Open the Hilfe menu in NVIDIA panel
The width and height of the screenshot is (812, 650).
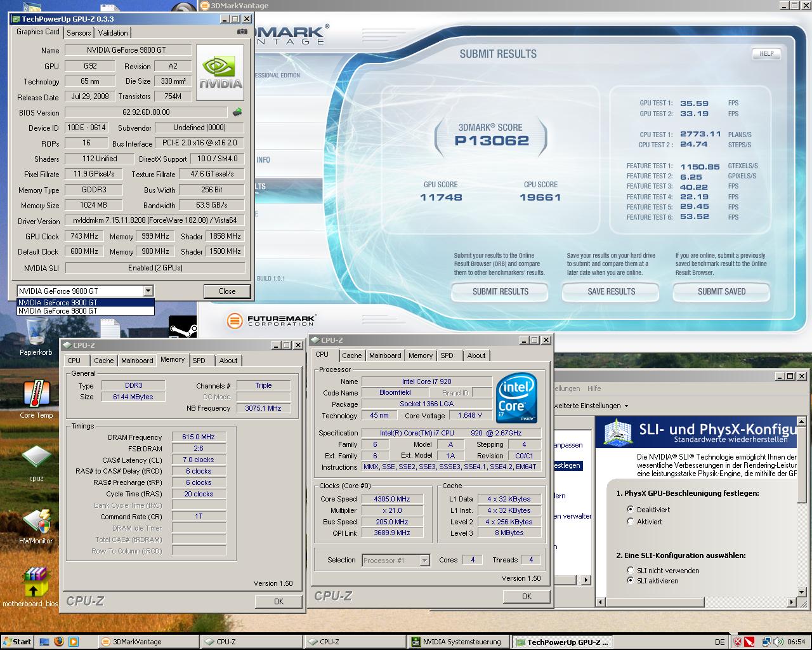pyautogui.click(x=594, y=388)
